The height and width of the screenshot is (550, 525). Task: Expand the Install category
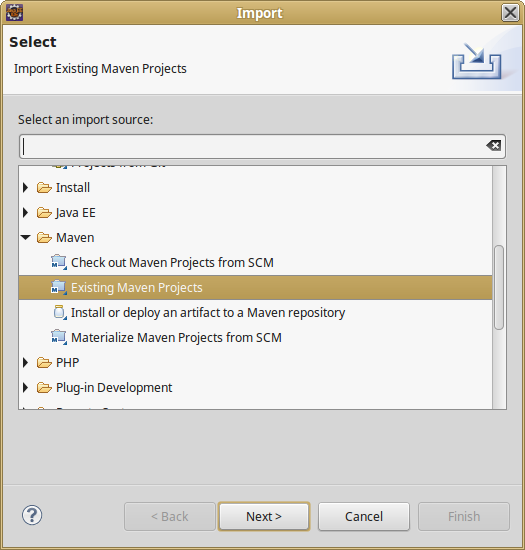[26, 188]
